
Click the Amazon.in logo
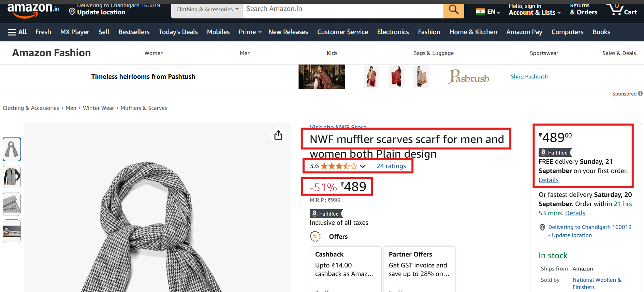point(33,10)
